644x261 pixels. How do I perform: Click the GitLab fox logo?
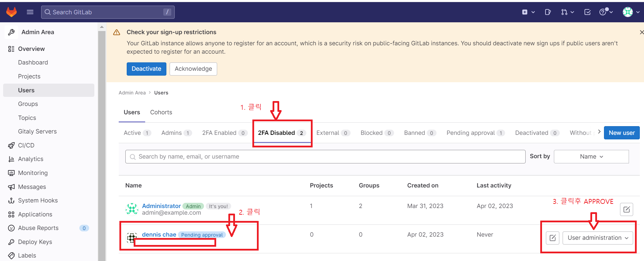point(11,12)
